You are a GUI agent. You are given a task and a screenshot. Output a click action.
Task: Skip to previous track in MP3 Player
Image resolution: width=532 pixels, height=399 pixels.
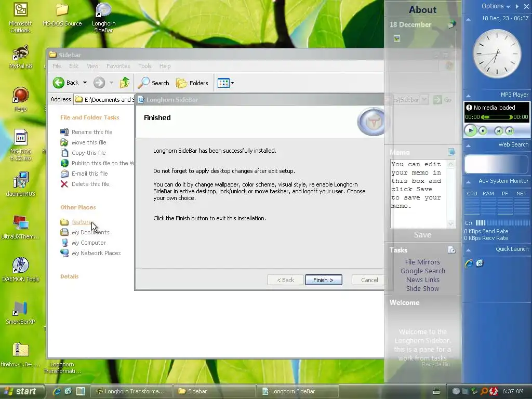[498, 131]
